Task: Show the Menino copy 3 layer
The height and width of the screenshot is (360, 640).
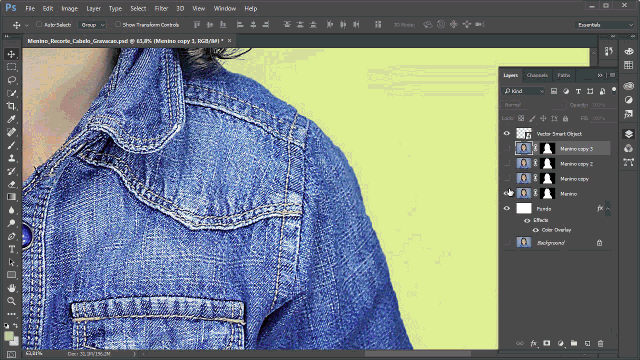Action: coord(507,149)
